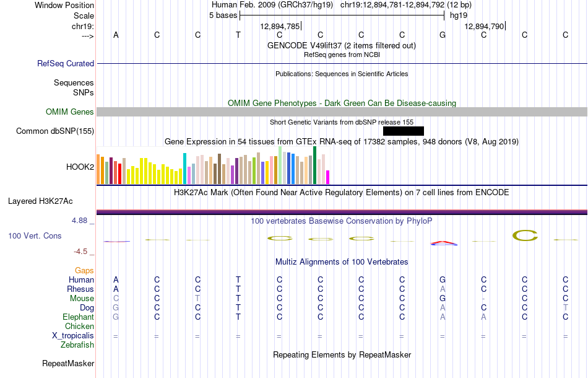Select the Rhesus species row label
The height and width of the screenshot is (378, 588).
point(80,289)
